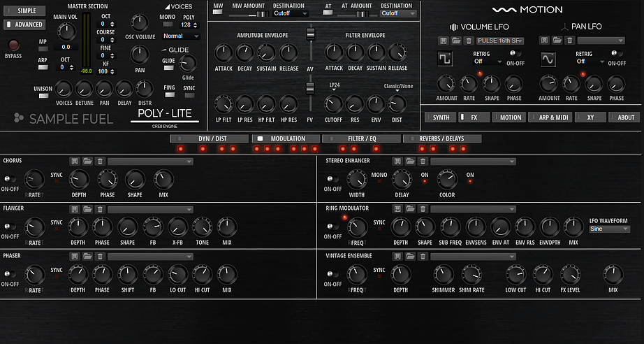Toggle Volume LFO ON-OFF switch
644x344 pixels.
point(515,53)
